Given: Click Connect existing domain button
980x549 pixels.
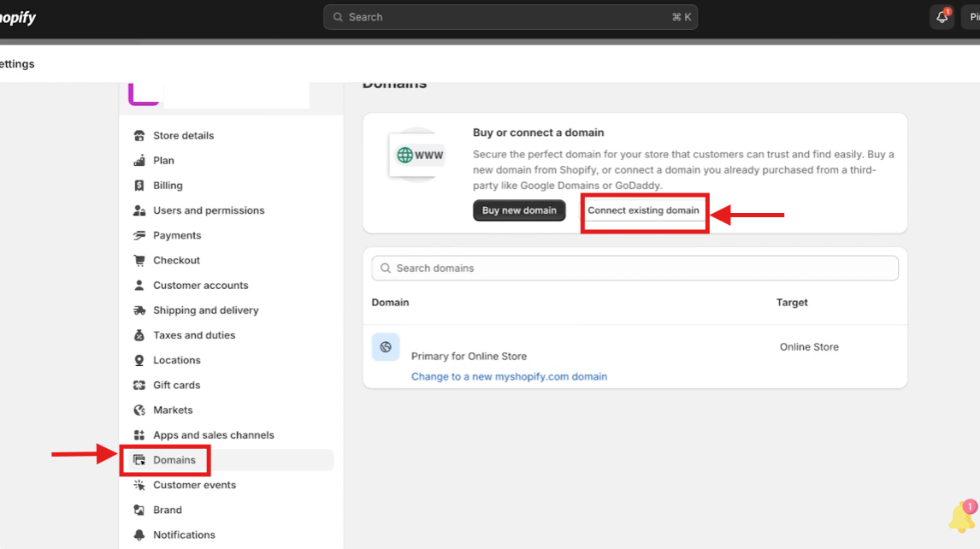Looking at the screenshot, I should (x=643, y=210).
